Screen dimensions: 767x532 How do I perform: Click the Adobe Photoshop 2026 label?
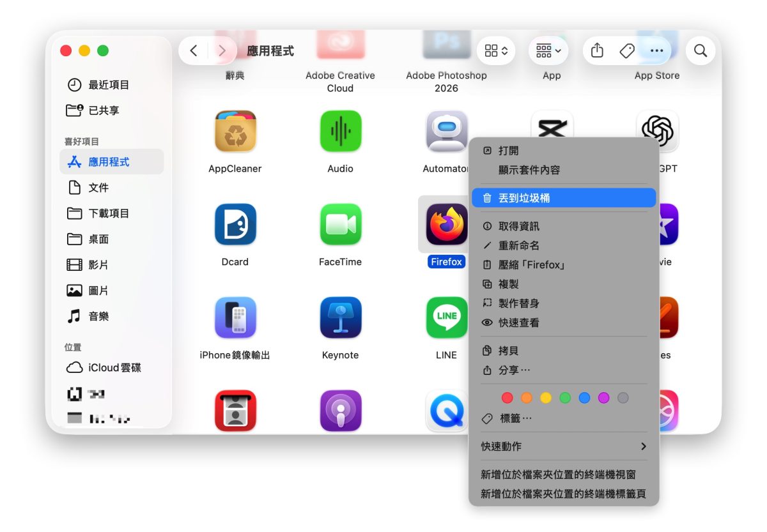446,82
